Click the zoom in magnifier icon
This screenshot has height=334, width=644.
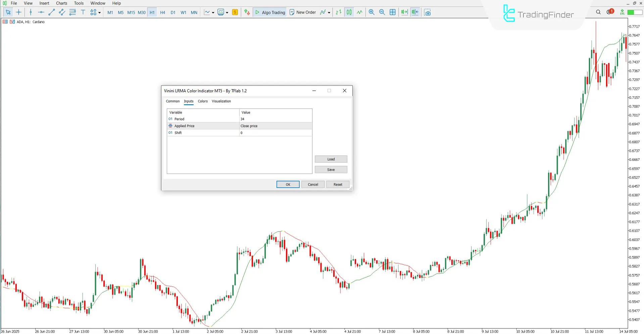(371, 12)
